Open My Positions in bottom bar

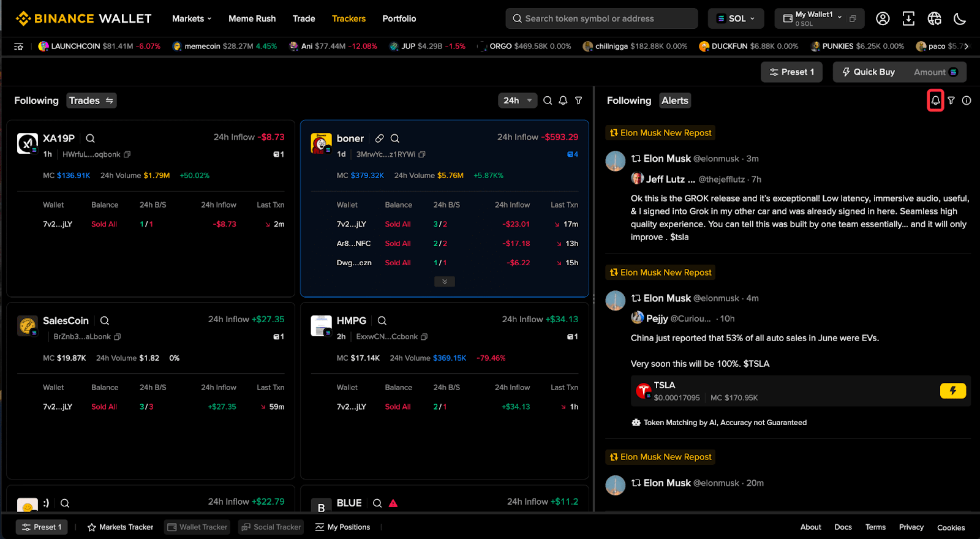[x=342, y=527]
